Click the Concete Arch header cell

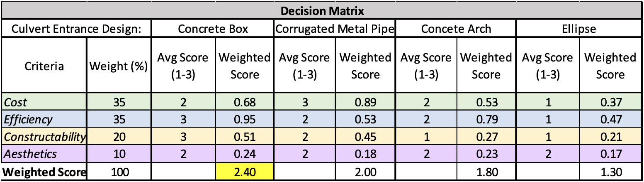pyautogui.click(x=456, y=29)
